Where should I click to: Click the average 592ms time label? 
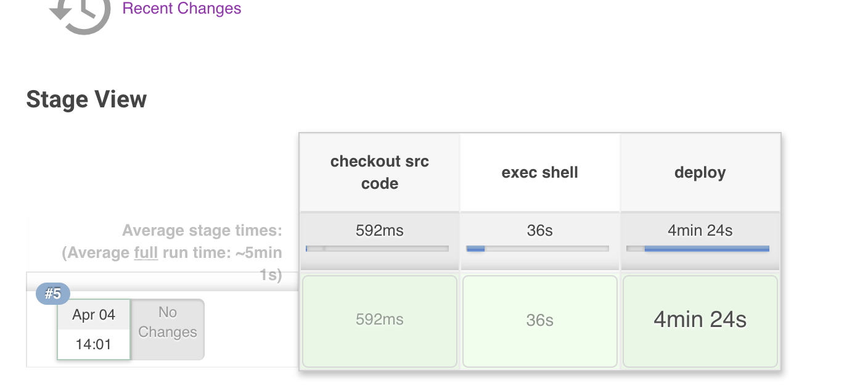(x=380, y=231)
